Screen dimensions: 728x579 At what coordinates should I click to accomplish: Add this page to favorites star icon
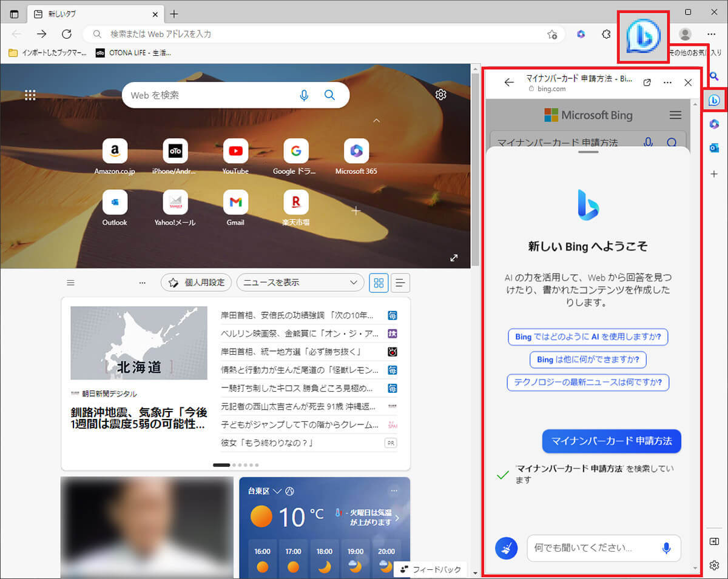point(552,34)
